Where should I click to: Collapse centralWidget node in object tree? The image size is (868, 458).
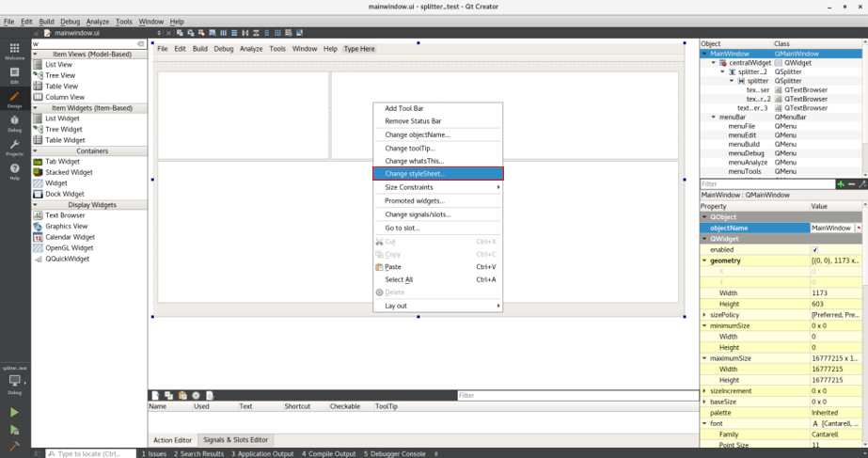[x=714, y=63]
